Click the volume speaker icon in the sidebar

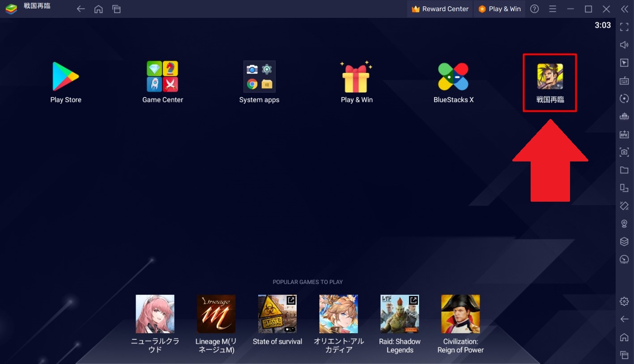[x=624, y=45]
